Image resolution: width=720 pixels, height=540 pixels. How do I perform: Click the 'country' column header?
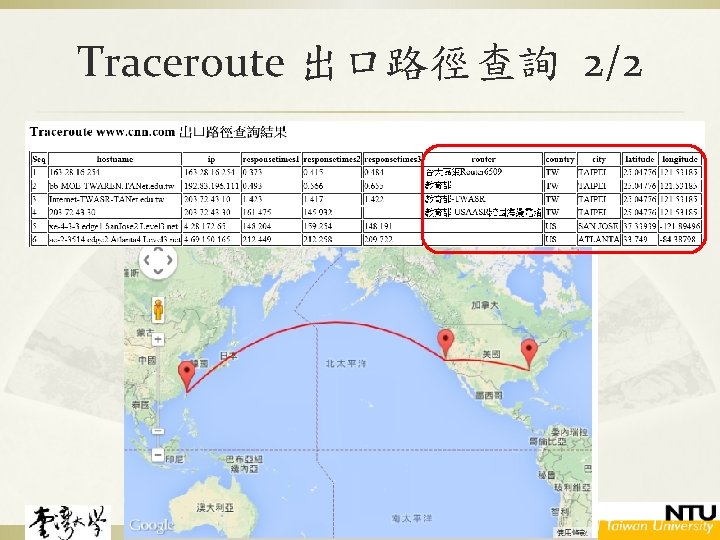560,159
